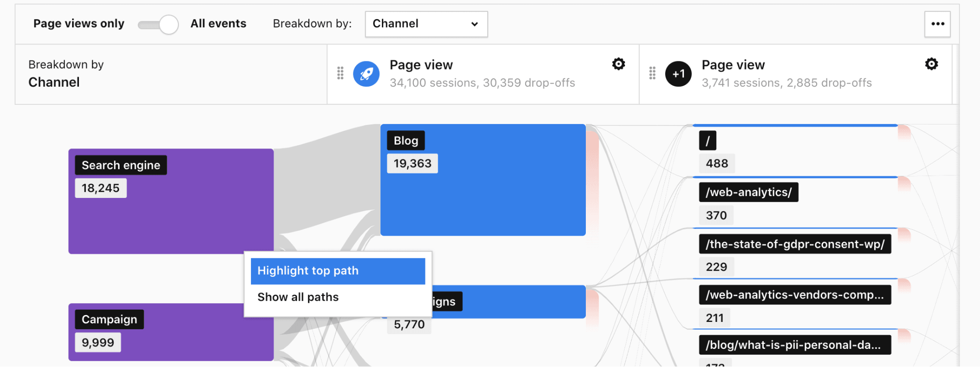Image resolution: width=980 pixels, height=367 pixels.
Task: Grab the drag handle of the second Page view column
Action: [652, 73]
